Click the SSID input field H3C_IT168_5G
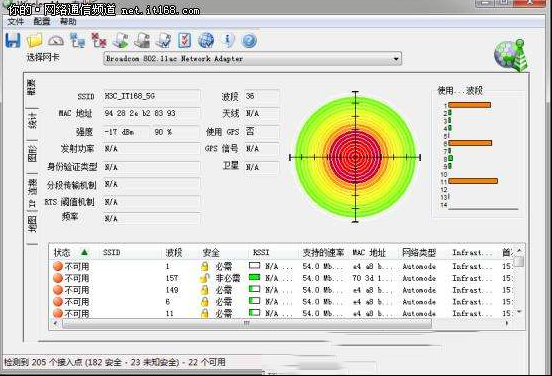Viewport: 552px width, 376px height. (152, 96)
